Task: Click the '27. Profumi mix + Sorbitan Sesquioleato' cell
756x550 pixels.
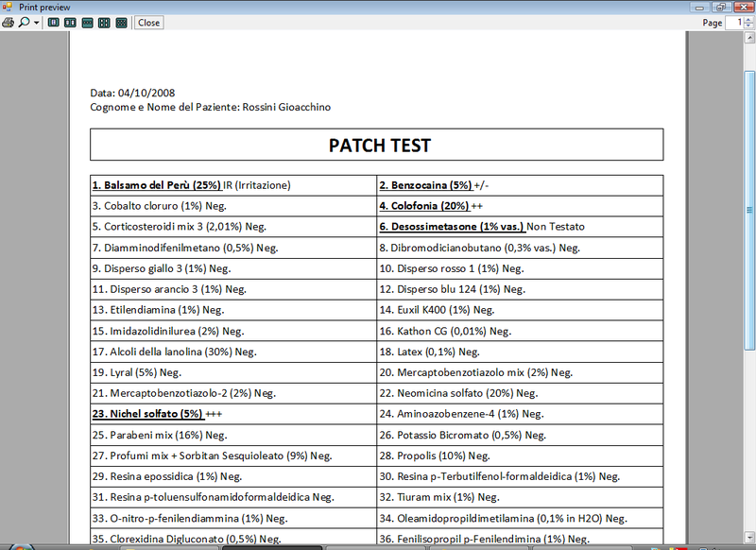Action: pyautogui.click(x=233, y=456)
